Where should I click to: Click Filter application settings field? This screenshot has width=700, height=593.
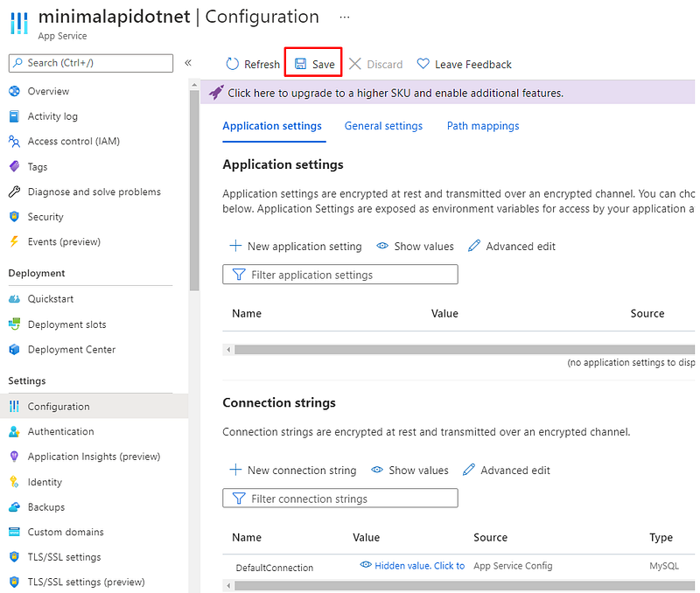pos(340,275)
